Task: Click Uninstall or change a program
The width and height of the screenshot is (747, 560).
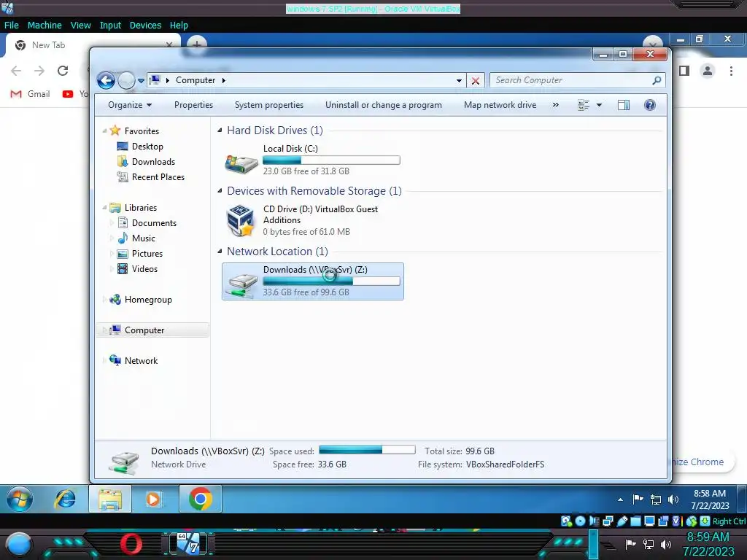Action: [x=384, y=105]
